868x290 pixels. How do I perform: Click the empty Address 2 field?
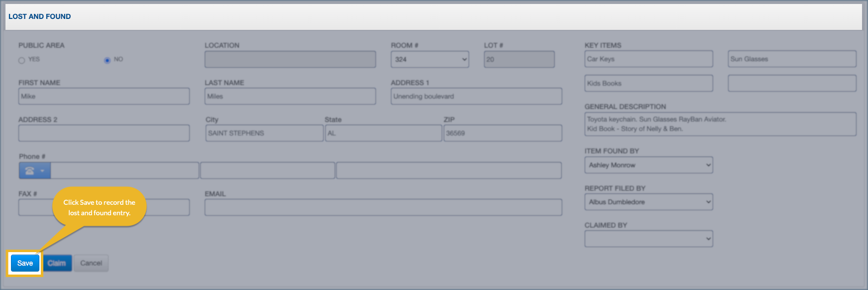coord(104,133)
